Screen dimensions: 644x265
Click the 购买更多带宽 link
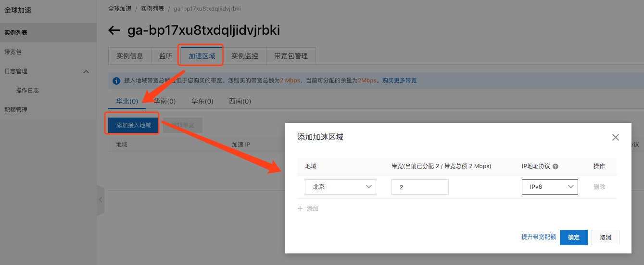399,80
